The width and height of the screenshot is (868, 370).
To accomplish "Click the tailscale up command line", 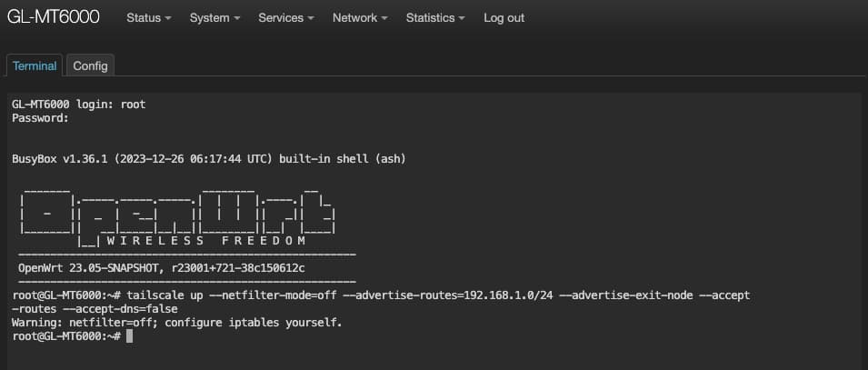I will (382, 296).
